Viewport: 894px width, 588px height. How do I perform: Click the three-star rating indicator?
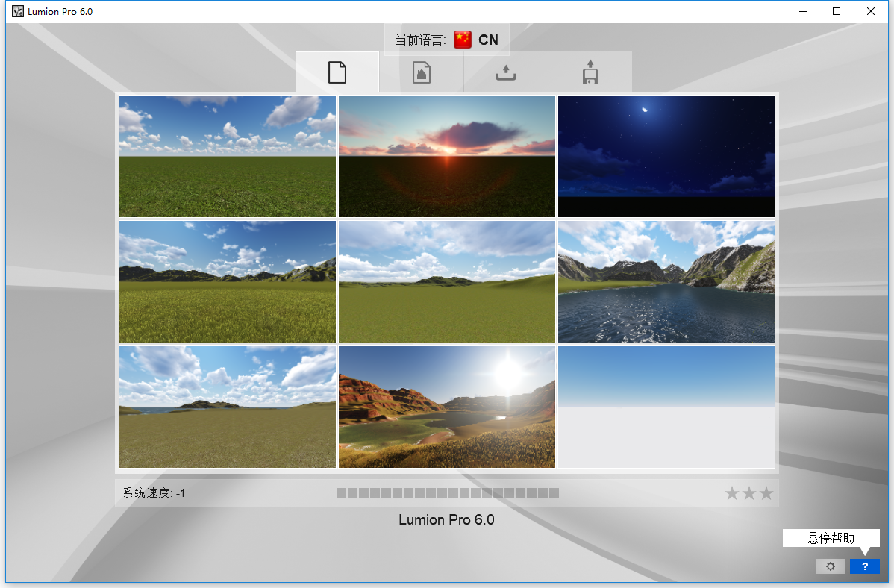tap(749, 493)
